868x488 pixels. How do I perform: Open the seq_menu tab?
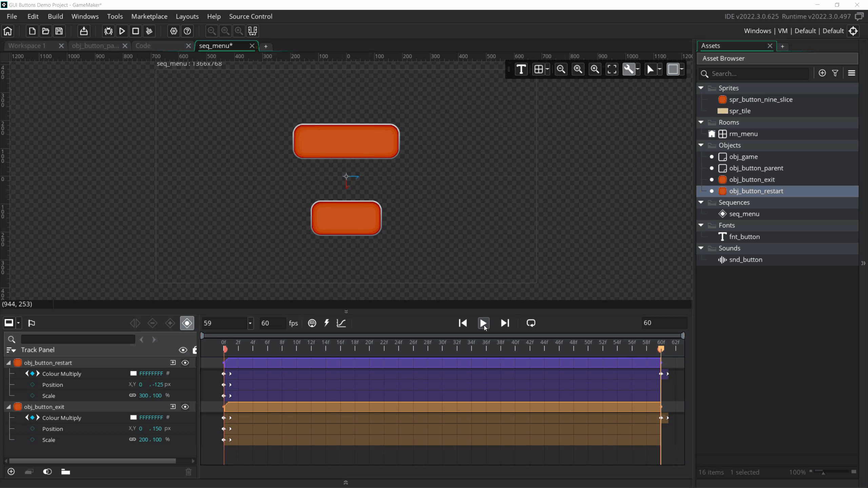(216, 45)
